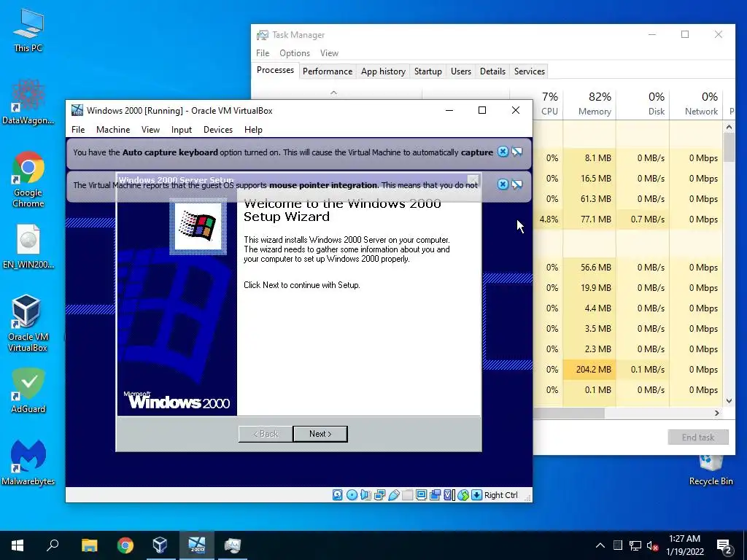Select the AdGuard desktop shortcut

(28, 391)
